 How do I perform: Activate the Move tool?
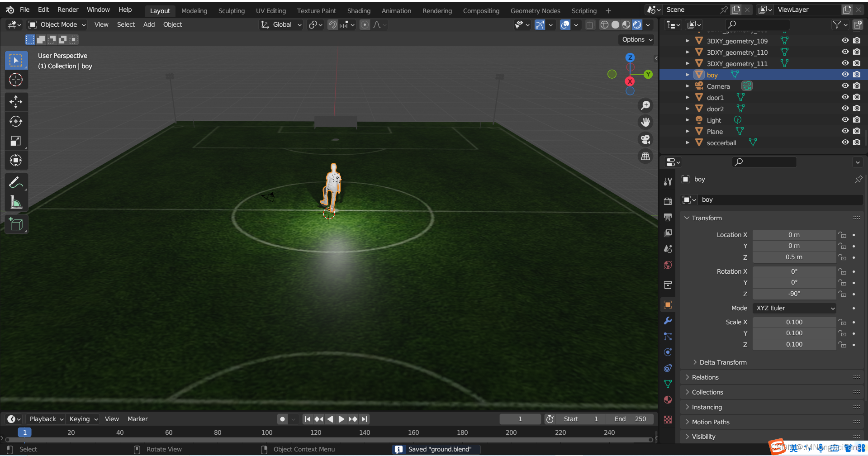click(x=16, y=102)
